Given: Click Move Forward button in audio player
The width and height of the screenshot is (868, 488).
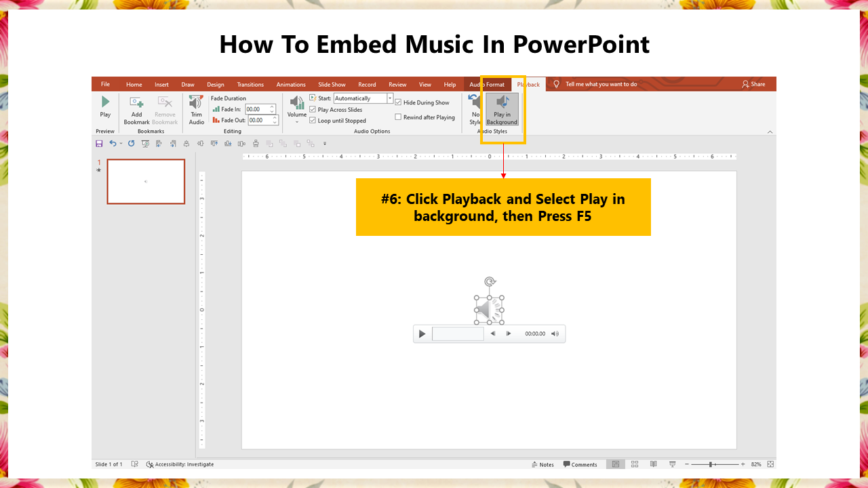Looking at the screenshot, I should (x=509, y=333).
